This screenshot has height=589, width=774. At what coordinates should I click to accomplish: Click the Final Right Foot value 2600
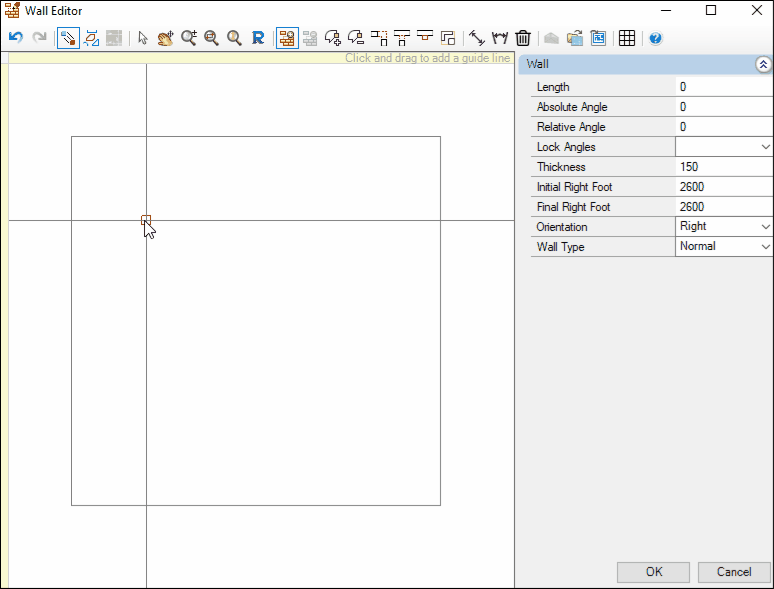click(724, 207)
